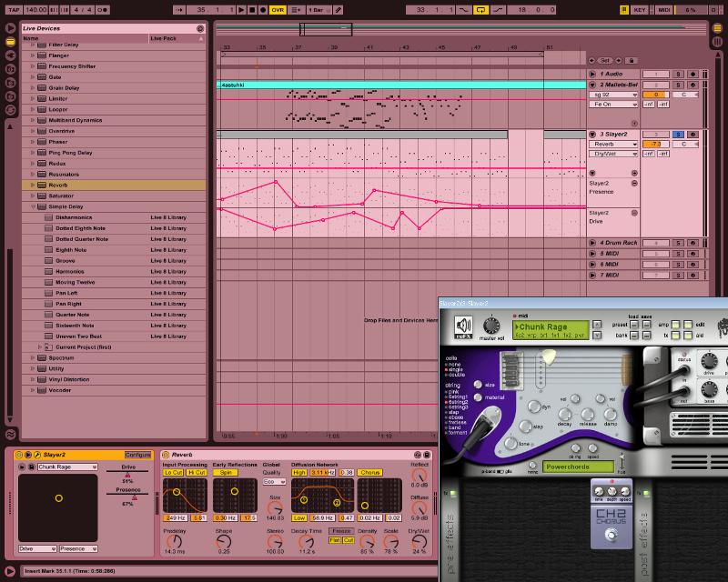Expand the Saturator folder
This screenshot has height=582, width=728.
pos(33,196)
